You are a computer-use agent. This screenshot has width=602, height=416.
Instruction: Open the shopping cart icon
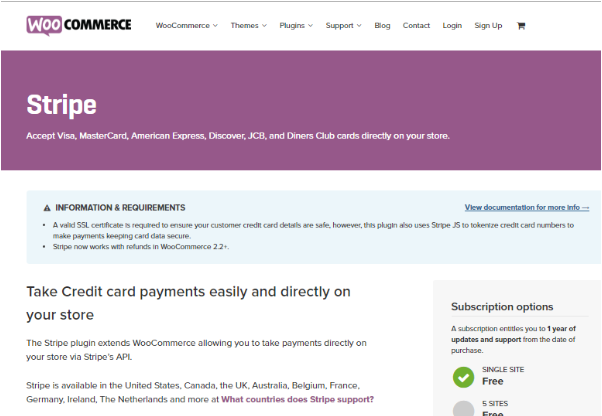(x=521, y=26)
